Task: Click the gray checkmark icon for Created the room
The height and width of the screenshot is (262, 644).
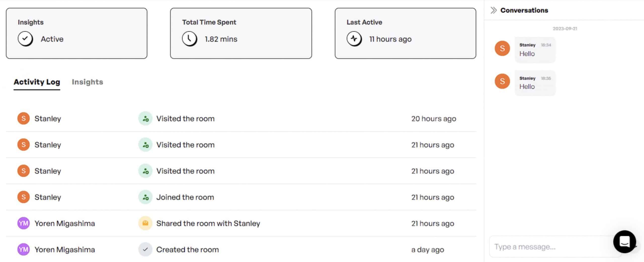Action: [x=145, y=249]
